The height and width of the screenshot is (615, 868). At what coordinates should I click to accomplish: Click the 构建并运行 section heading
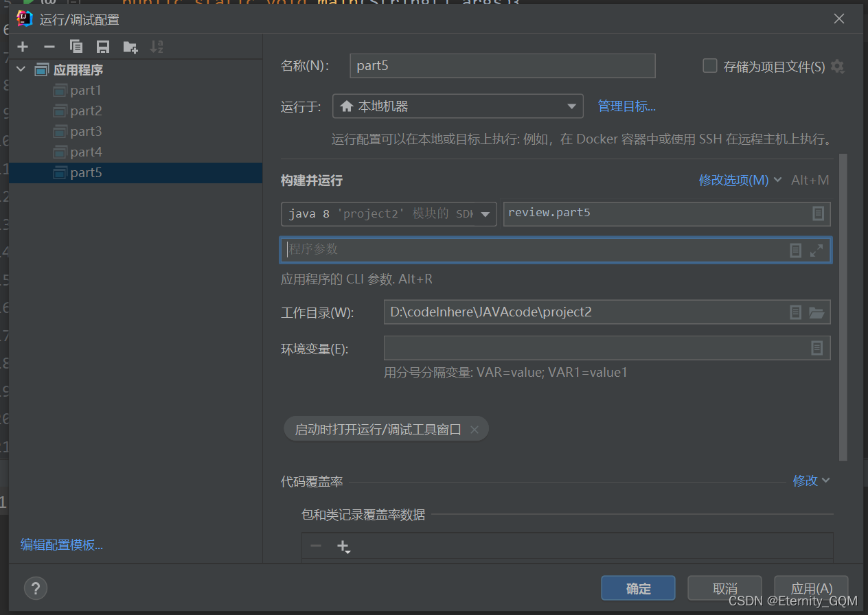pos(312,181)
